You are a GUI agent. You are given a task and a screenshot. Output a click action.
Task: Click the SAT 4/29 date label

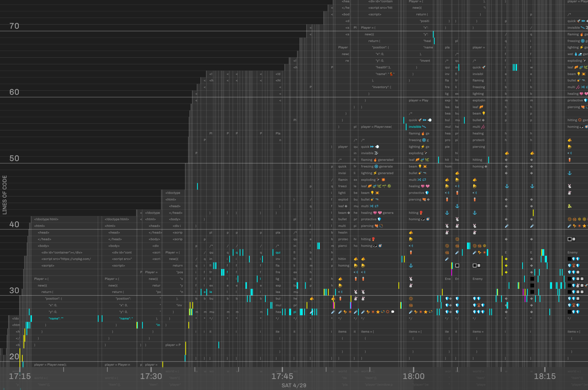click(294, 385)
